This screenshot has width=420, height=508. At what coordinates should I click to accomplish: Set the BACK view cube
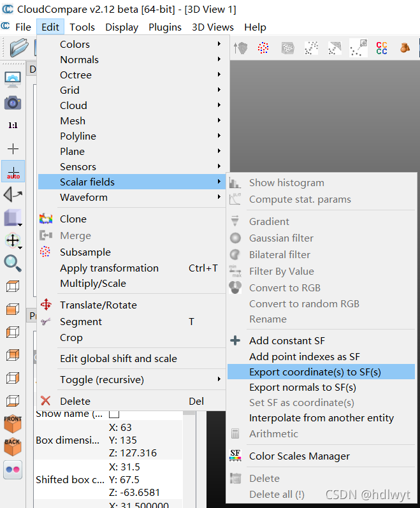(x=13, y=447)
